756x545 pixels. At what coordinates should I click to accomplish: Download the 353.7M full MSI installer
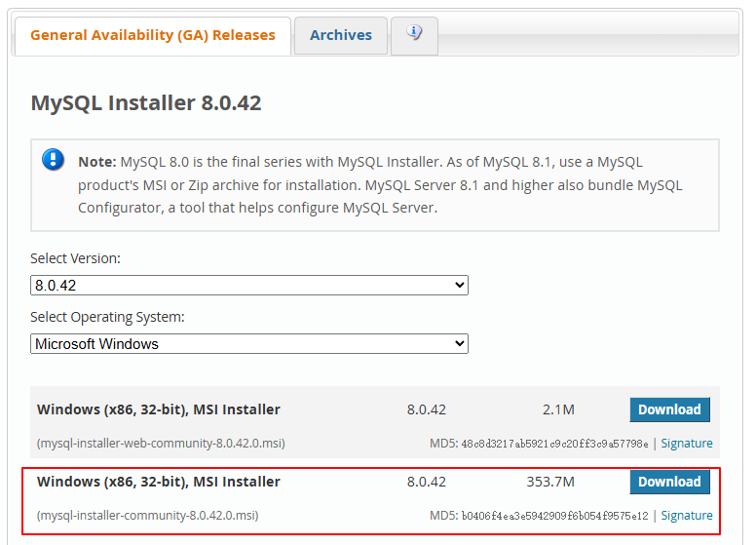[x=669, y=482]
